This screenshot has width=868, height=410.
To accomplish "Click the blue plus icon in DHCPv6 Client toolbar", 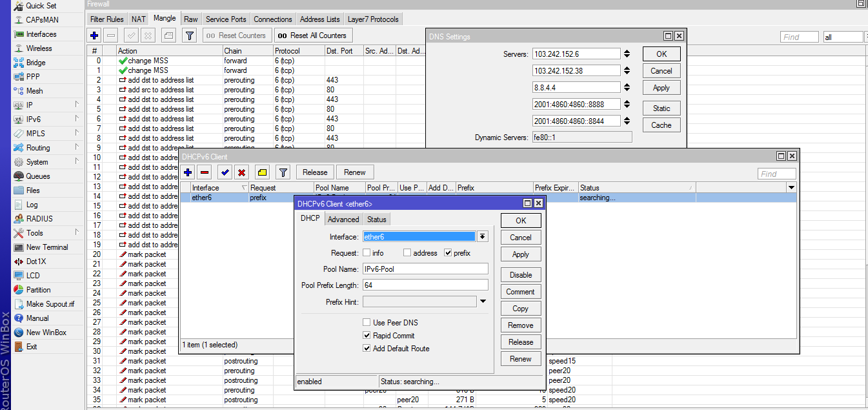I will point(188,172).
